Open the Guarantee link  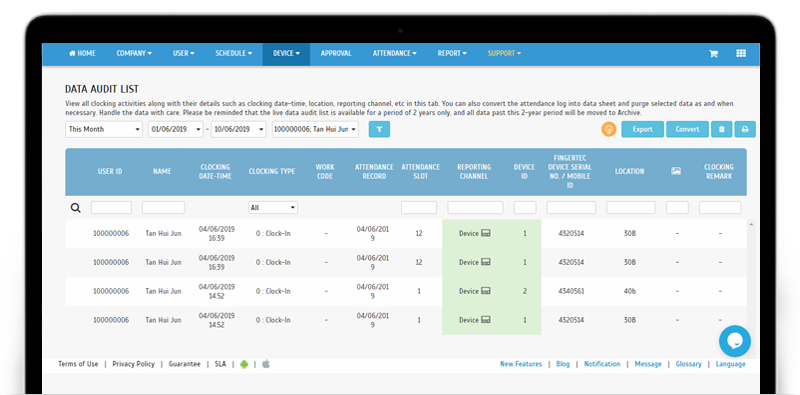tap(185, 364)
